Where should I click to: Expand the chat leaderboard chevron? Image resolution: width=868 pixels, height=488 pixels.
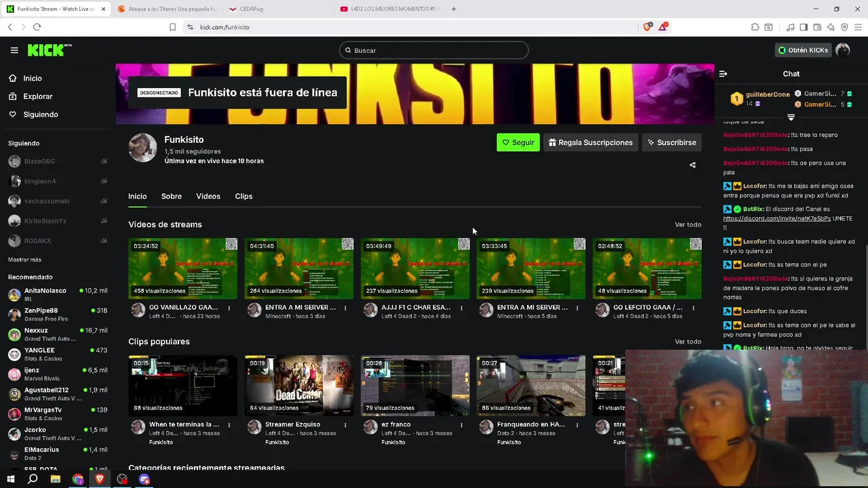click(791, 117)
